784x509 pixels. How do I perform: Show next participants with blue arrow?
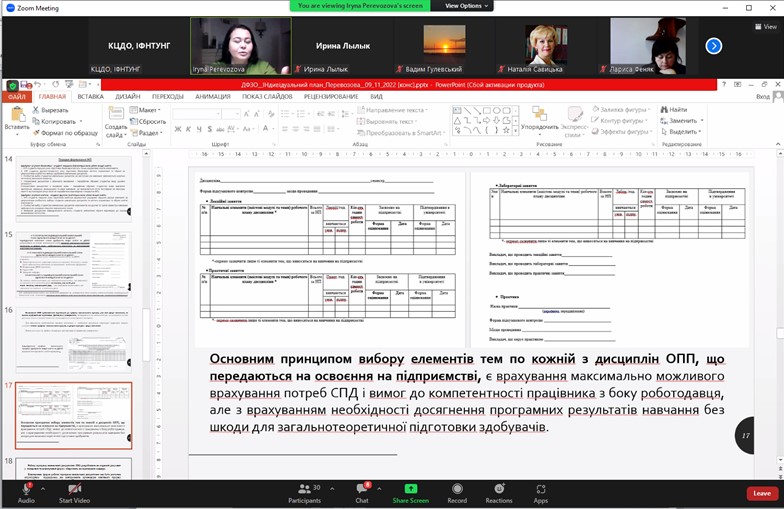(x=713, y=45)
